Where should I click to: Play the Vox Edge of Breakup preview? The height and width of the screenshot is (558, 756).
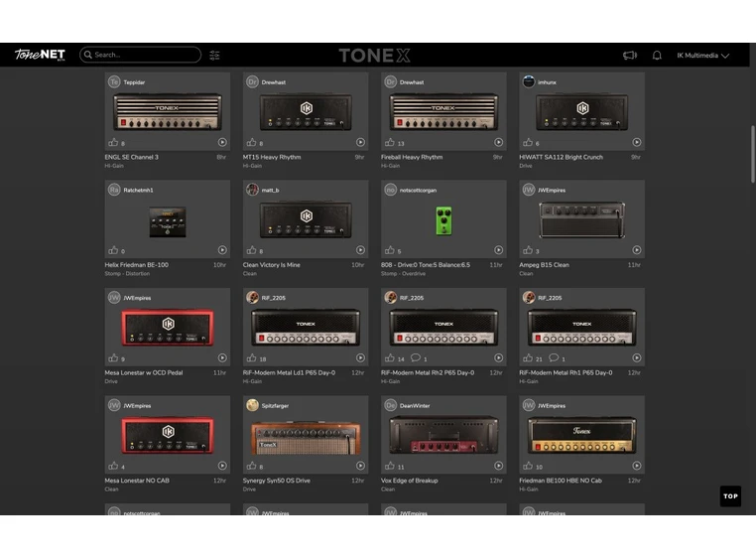[498, 466]
